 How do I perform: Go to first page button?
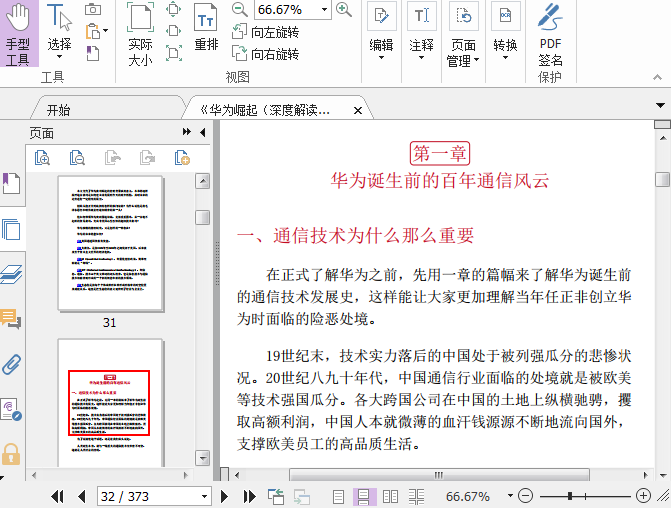click(x=57, y=496)
